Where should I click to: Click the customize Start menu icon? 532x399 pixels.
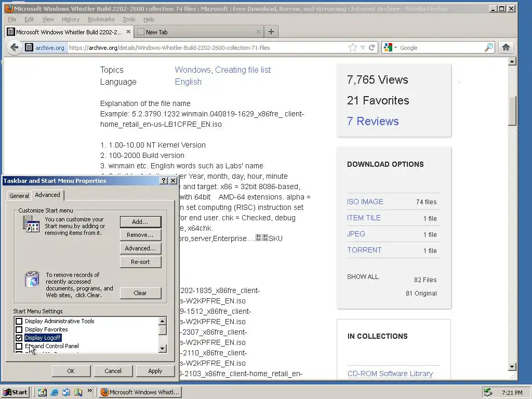(31, 224)
